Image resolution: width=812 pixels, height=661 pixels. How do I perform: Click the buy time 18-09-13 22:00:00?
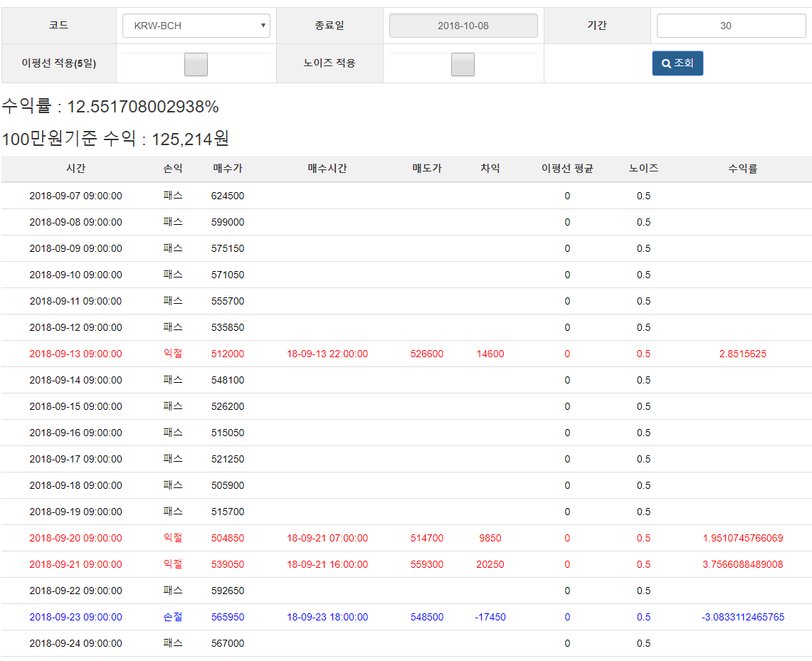click(x=327, y=354)
